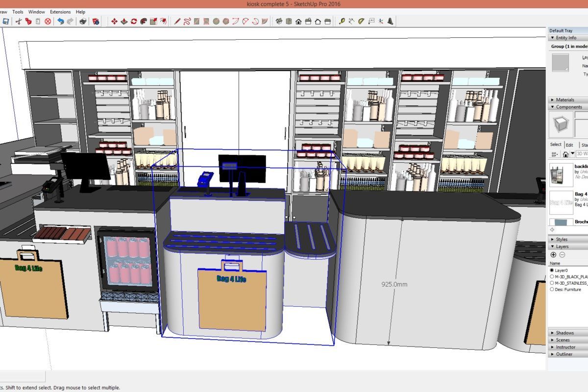588x392 pixels.
Task: Pick the Protractor tool
Action: point(361,22)
